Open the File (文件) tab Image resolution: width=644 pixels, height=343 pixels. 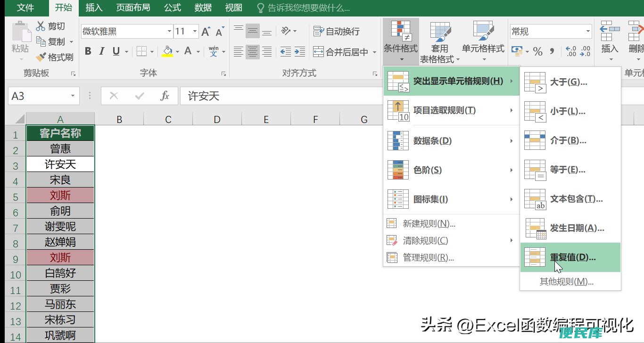coord(25,7)
